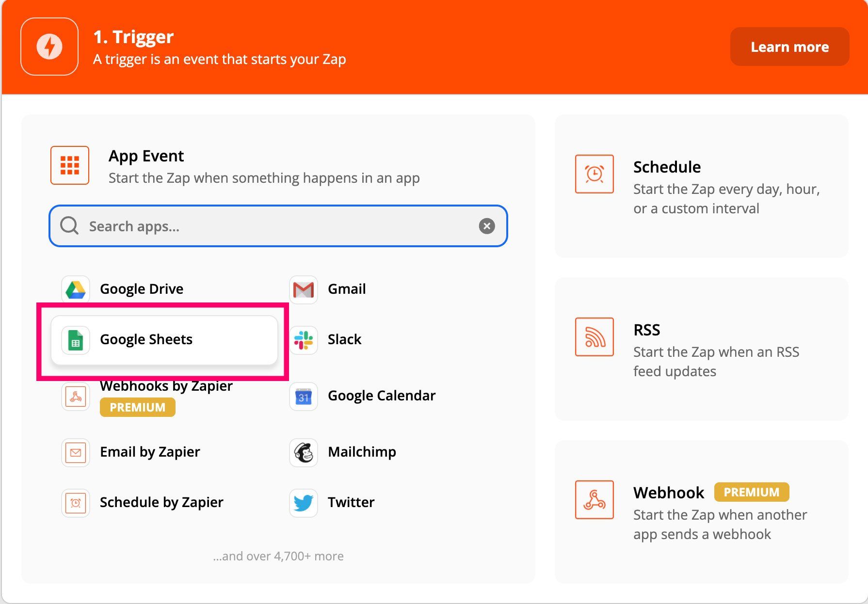Select Google Drive as trigger app
The image size is (868, 604).
[142, 289]
